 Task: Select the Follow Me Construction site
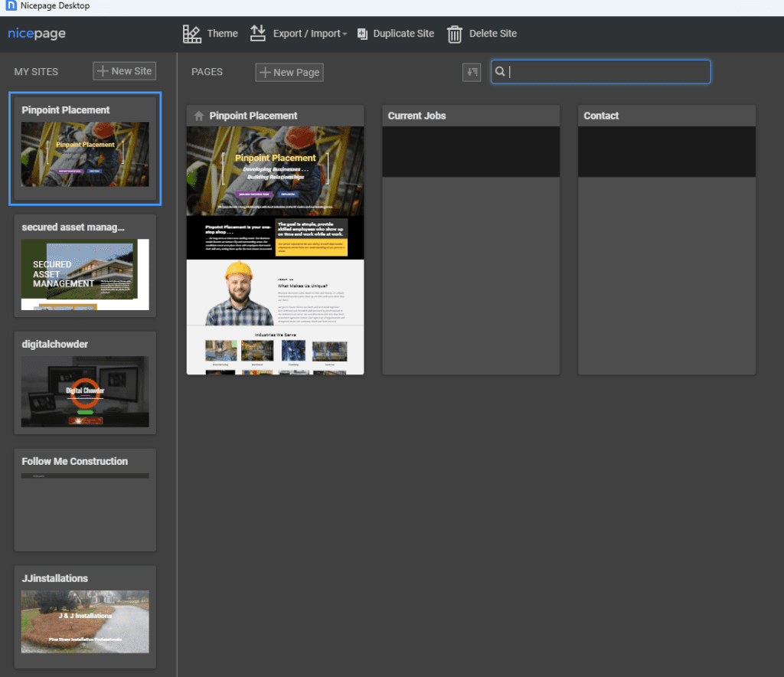coord(85,500)
